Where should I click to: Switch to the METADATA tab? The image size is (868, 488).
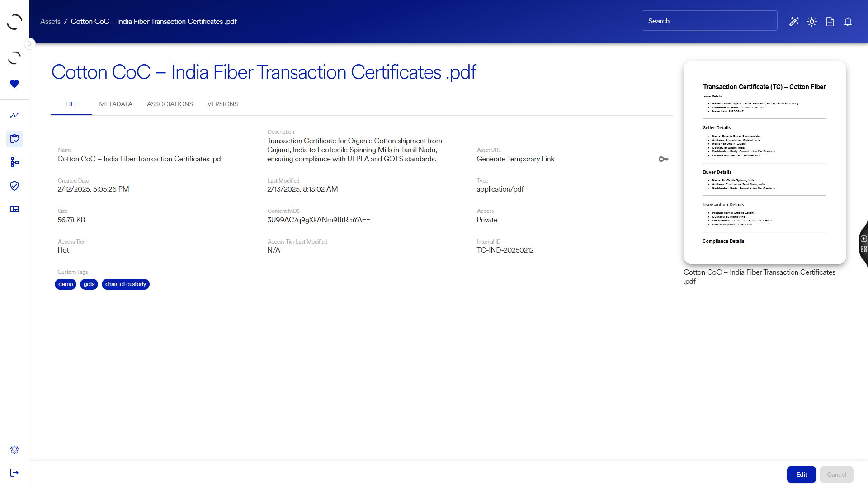coord(116,104)
